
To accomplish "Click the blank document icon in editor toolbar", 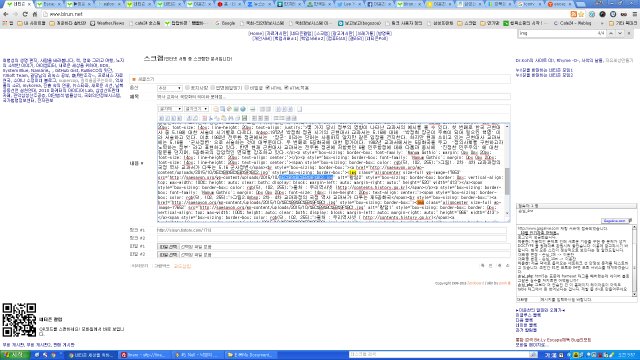I will [300, 109].
